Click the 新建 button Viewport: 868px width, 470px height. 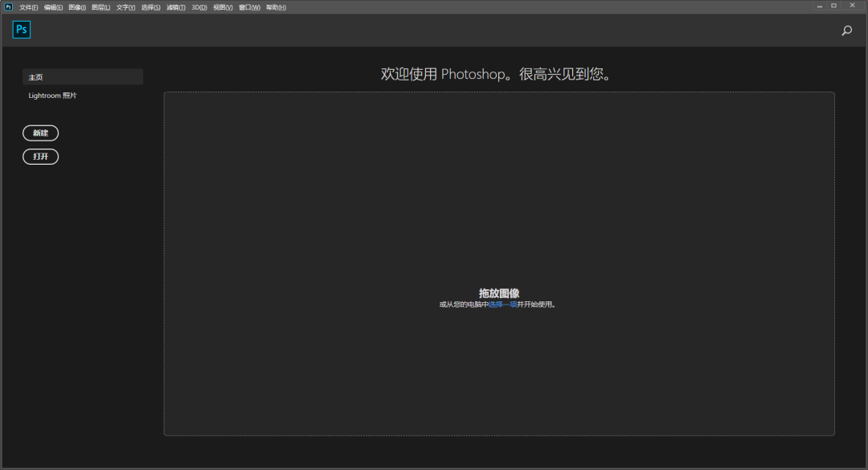point(40,133)
